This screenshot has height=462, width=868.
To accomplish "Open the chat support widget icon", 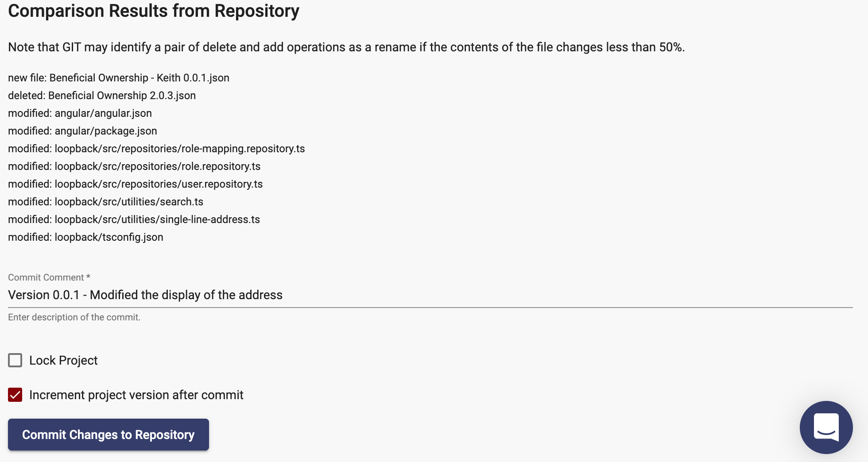I will (x=826, y=427).
